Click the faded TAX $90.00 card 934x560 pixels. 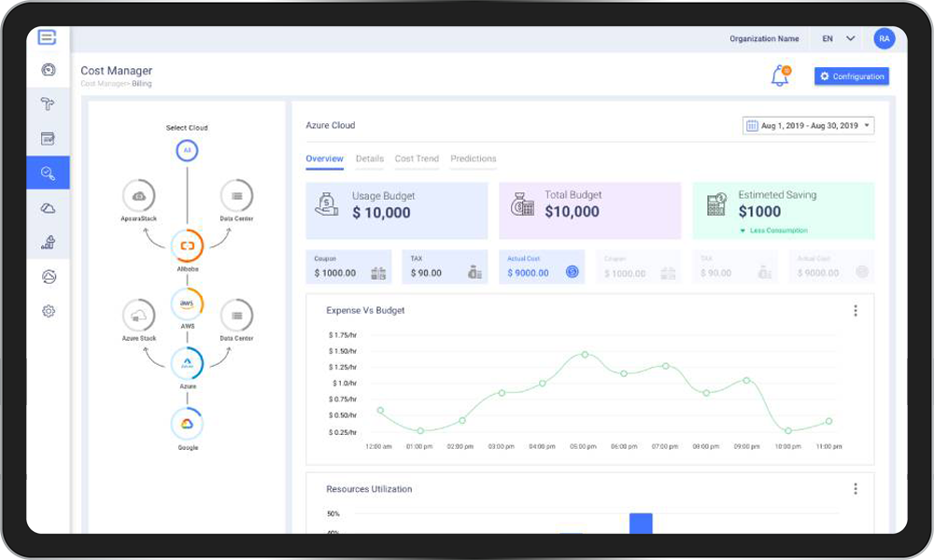[735, 267]
